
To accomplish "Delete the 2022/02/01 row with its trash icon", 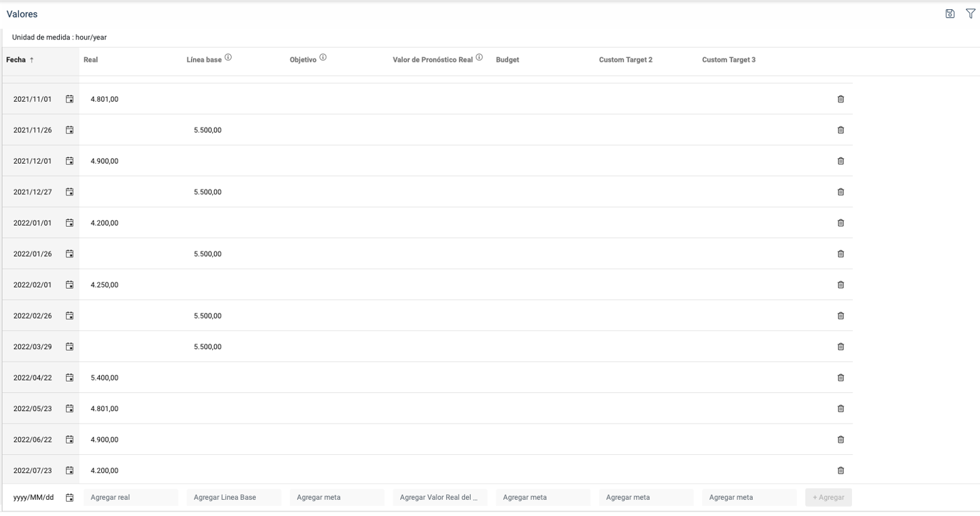I will coord(841,285).
